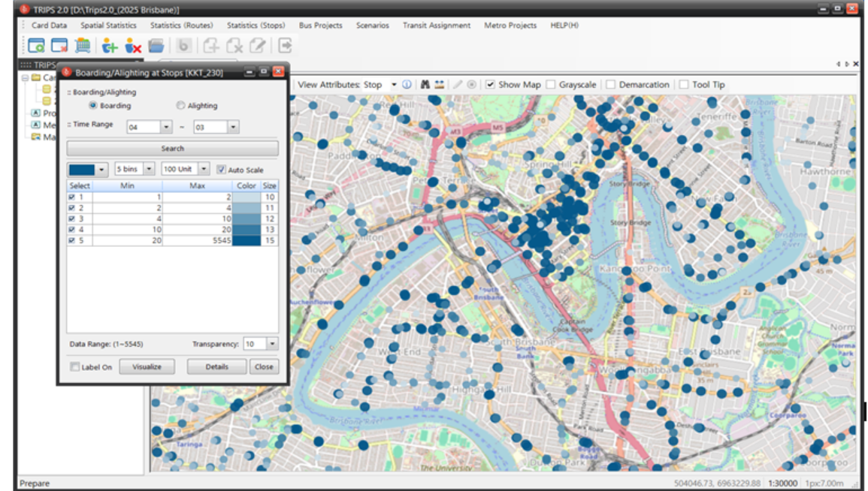Screen dimensions: 868x491
Task: Click the Ma tree item icon
Action: click(36, 137)
